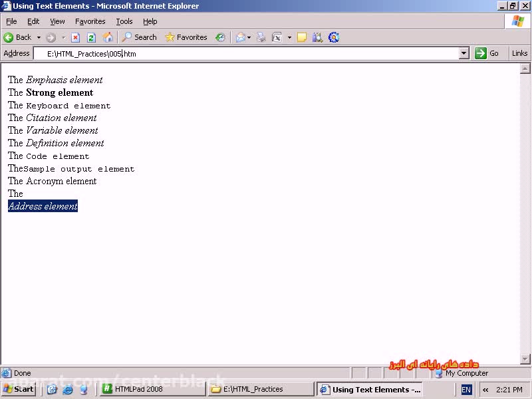This screenshot has height=399, width=532.
Task: Click the Links toolbar label
Action: pyautogui.click(x=519, y=53)
